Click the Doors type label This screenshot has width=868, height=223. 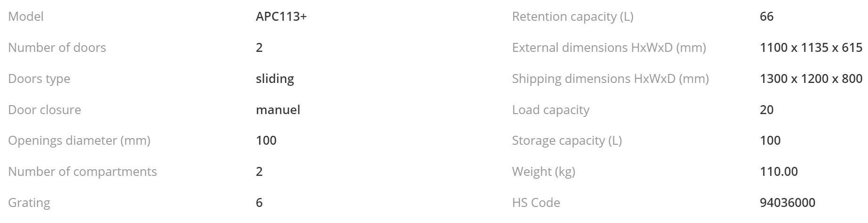click(39, 79)
